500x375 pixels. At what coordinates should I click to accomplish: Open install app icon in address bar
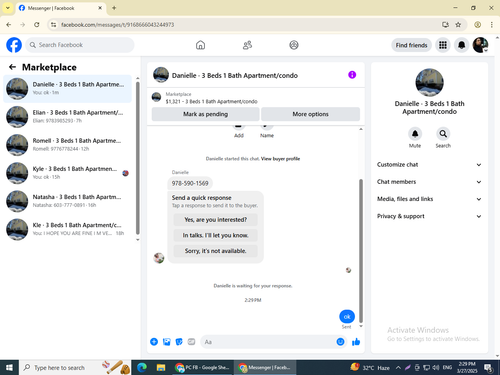(x=445, y=25)
